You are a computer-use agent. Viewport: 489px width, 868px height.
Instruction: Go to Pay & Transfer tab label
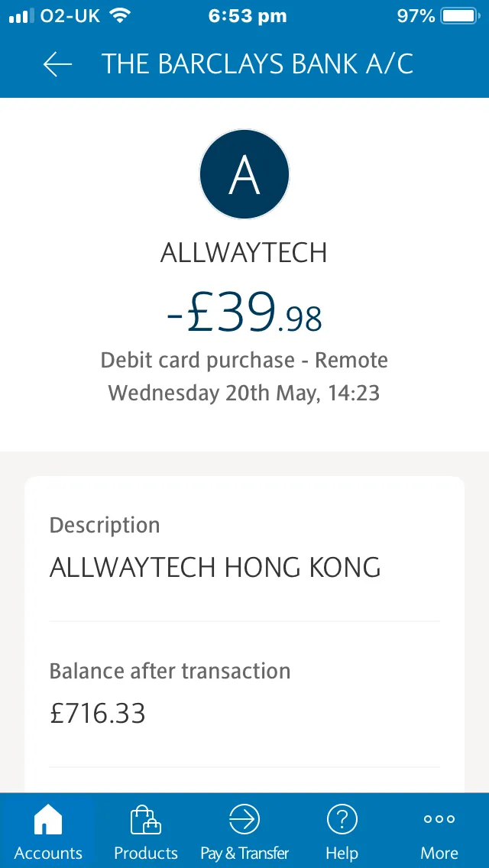[244, 853]
